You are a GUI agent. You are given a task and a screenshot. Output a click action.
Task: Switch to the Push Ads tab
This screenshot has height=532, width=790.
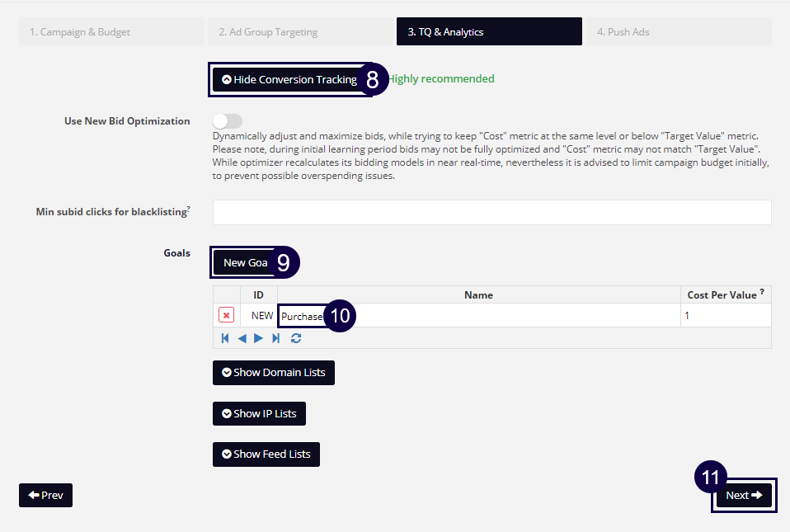tap(678, 31)
